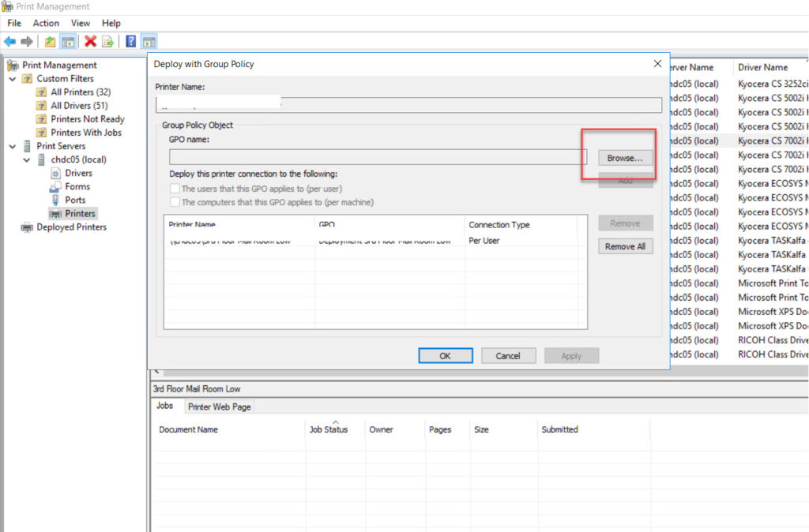Click the Forward navigation arrow
The height and width of the screenshot is (532, 809).
tap(27, 41)
